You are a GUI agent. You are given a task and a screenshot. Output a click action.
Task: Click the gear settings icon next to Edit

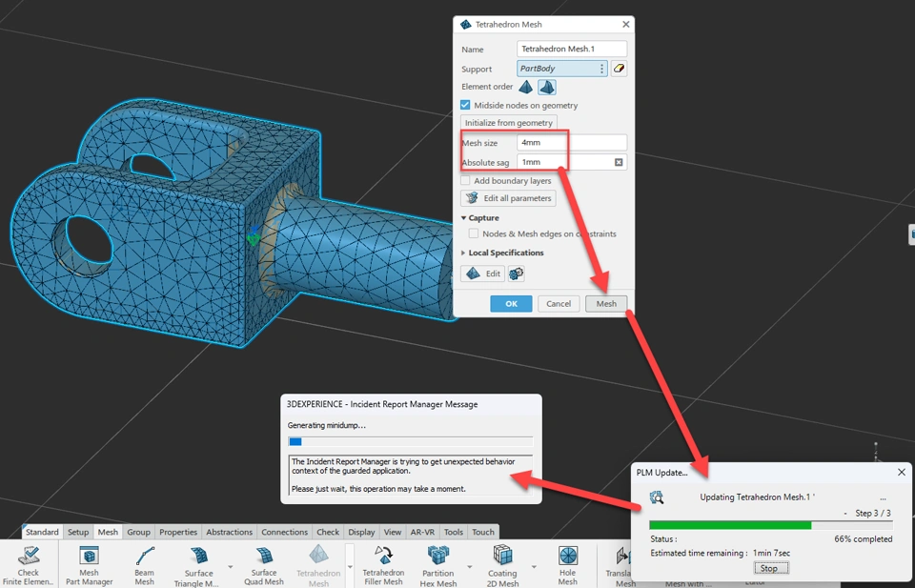pyautogui.click(x=516, y=274)
